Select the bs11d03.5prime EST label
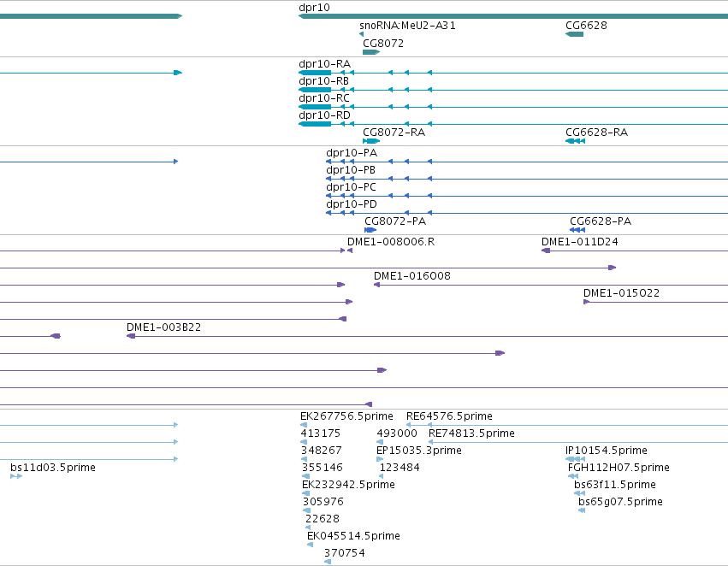728x566 pixels. click(53, 469)
